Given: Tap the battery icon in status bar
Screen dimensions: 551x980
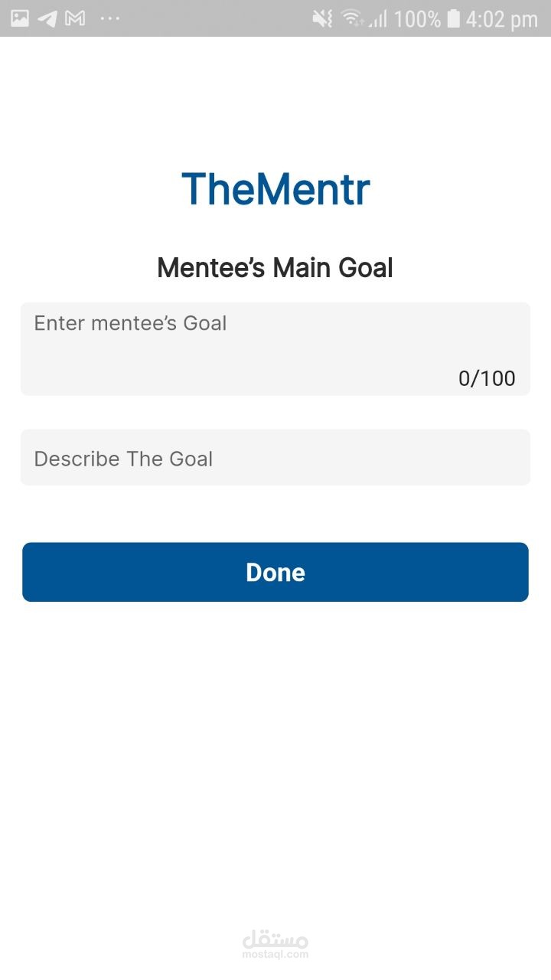Looking at the screenshot, I should pos(454,18).
